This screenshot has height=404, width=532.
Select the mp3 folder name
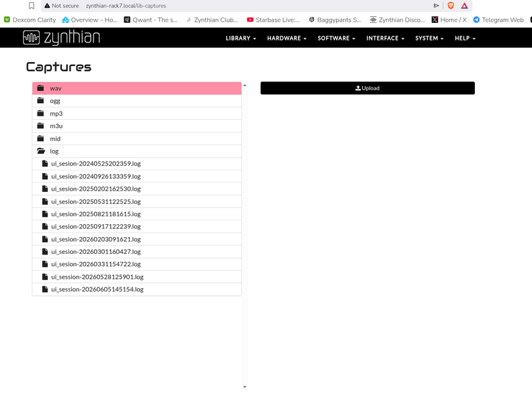[56, 114]
